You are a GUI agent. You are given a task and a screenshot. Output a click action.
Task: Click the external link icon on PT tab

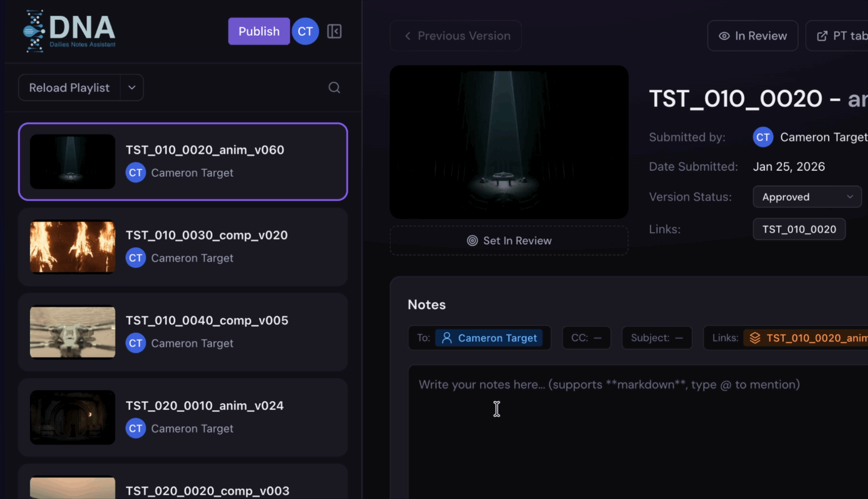point(822,36)
